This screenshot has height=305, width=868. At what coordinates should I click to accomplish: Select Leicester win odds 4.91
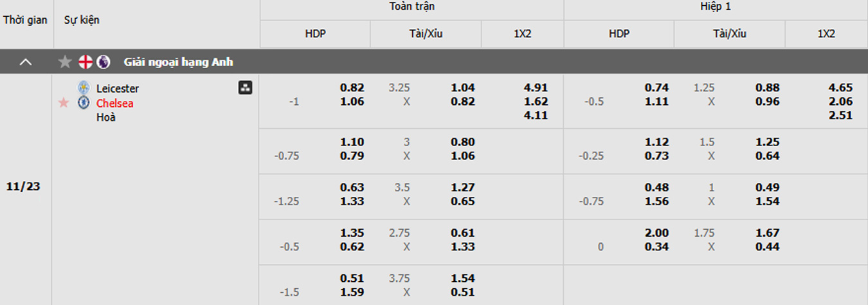point(536,88)
